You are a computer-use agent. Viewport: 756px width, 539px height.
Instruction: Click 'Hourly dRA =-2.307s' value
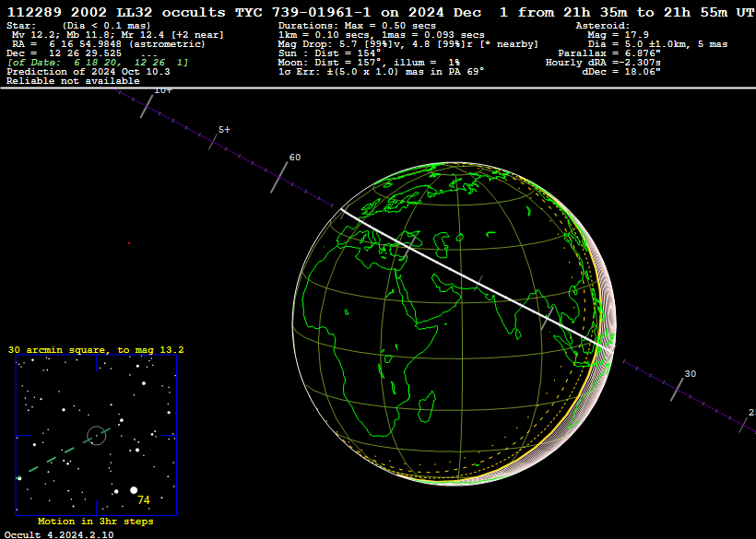pyautogui.click(x=603, y=63)
